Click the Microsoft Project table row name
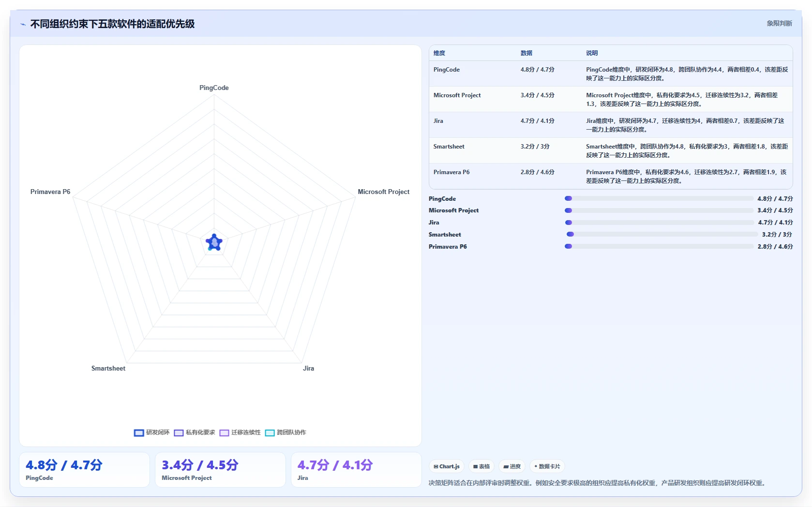Image resolution: width=812 pixels, height=507 pixels. [457, 95]
